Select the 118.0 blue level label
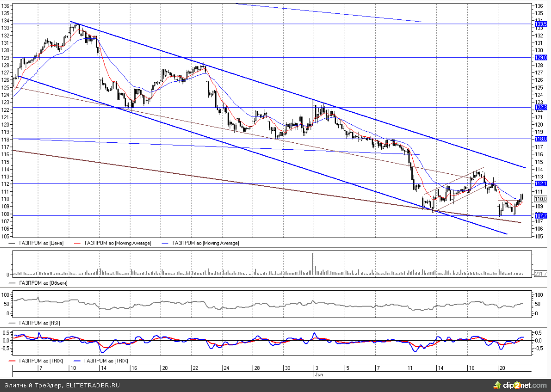 tap(541, 139)
